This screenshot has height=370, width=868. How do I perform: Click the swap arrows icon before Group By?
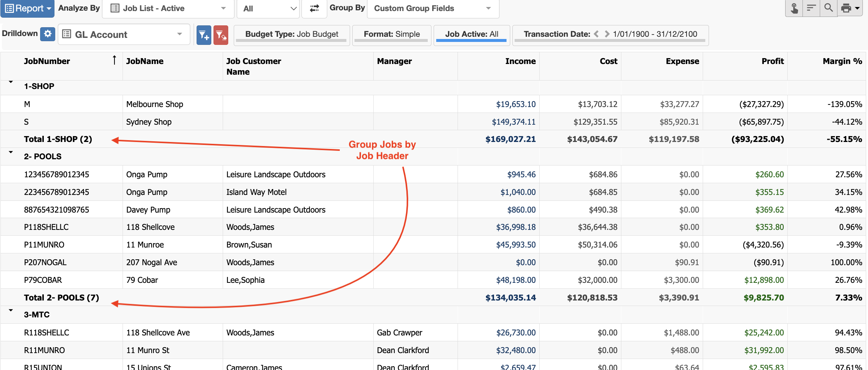(x=314, y=8)
